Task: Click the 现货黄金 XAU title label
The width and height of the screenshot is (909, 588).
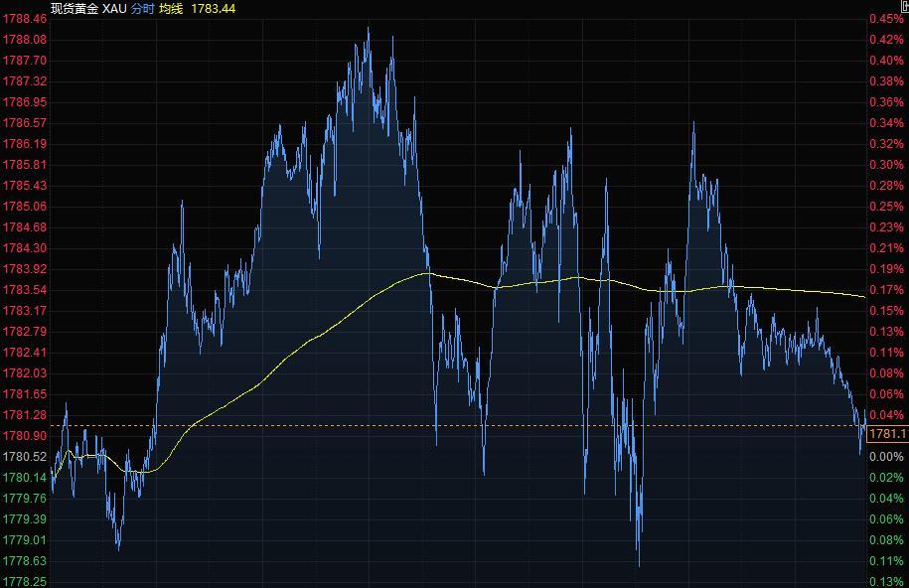Action: tap(88, 8)
